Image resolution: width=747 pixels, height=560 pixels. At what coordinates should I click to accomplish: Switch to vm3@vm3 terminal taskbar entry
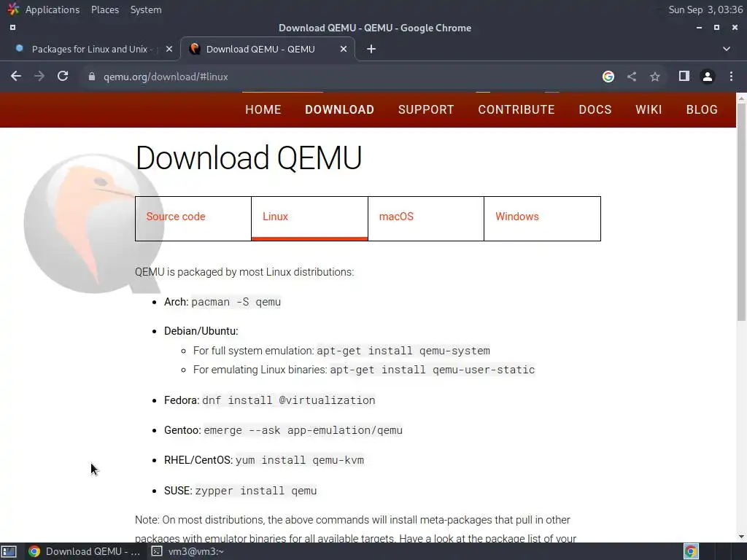click(187, 551)
